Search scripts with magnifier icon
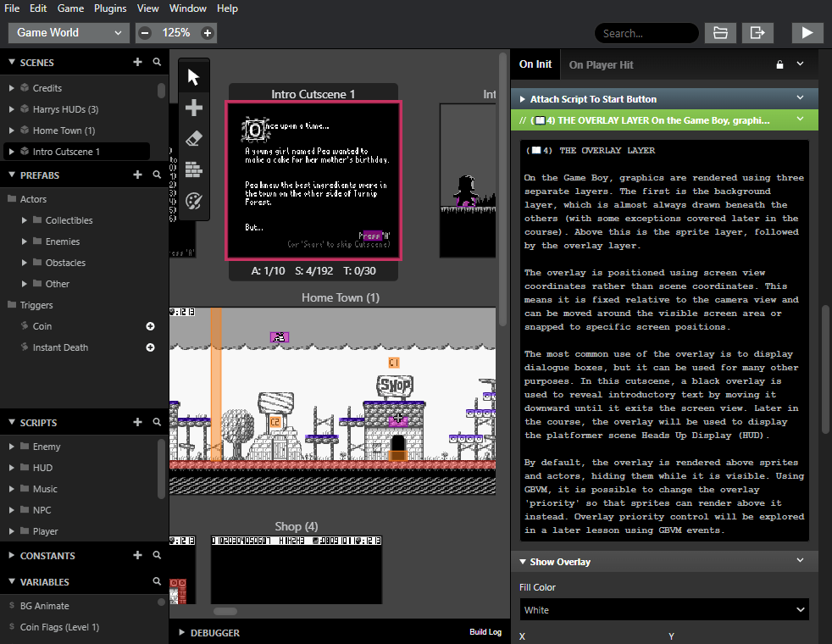The image size is (832, 644). [x=157, y=422]
